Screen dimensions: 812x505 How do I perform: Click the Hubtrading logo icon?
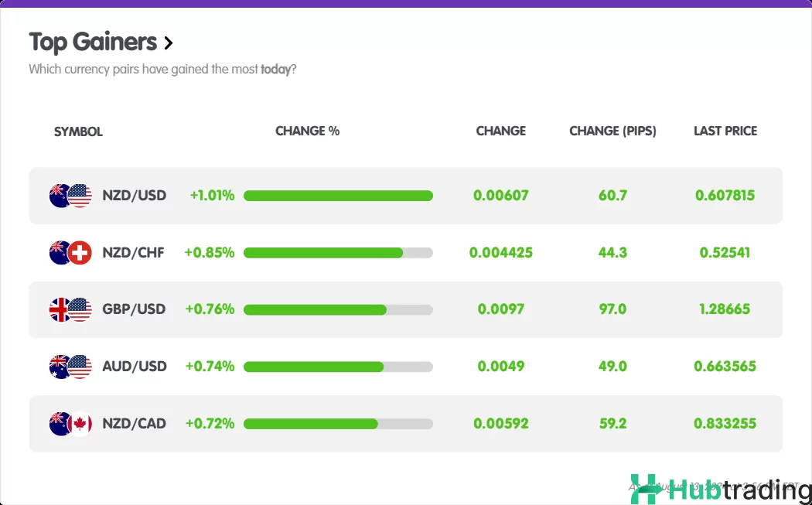(x=646, y=489)
